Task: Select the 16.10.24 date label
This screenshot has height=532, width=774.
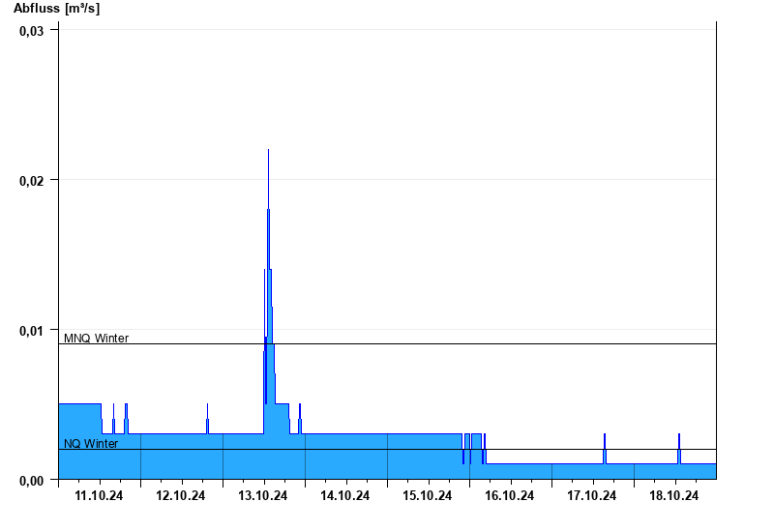Action: pos(510,495)
